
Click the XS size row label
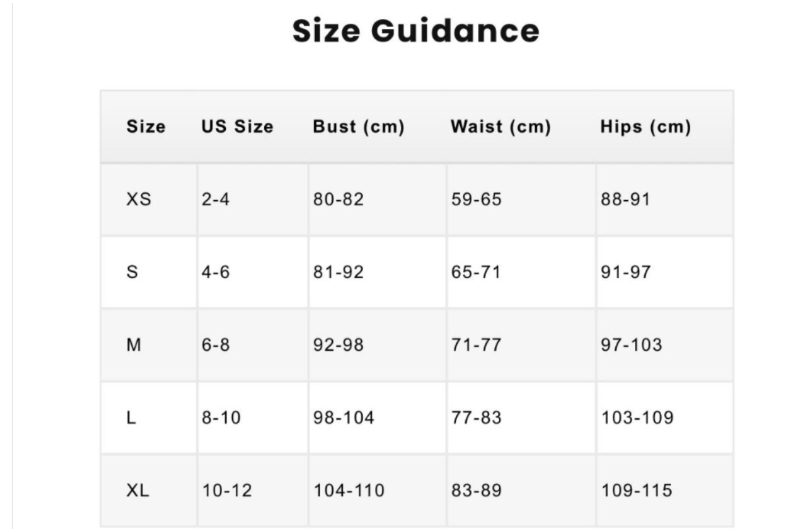(139, 199)
